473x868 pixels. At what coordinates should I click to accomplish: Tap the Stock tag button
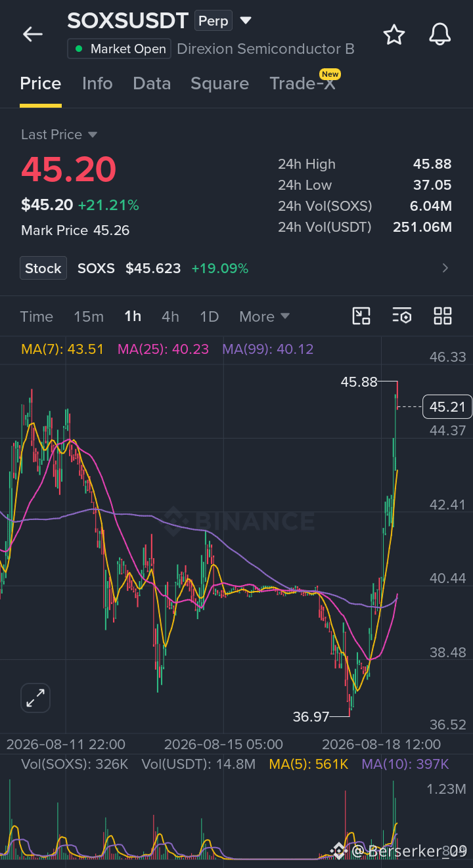[43, 268]
